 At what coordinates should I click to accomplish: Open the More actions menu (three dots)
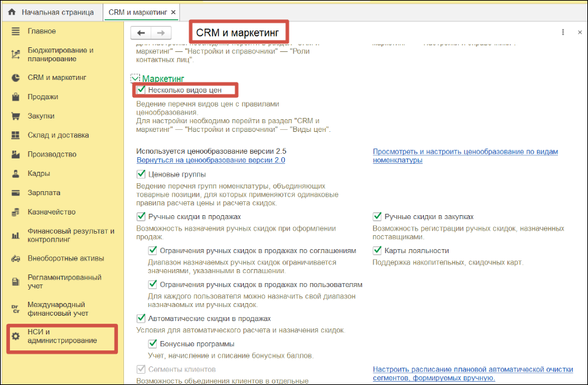point(563,32)
